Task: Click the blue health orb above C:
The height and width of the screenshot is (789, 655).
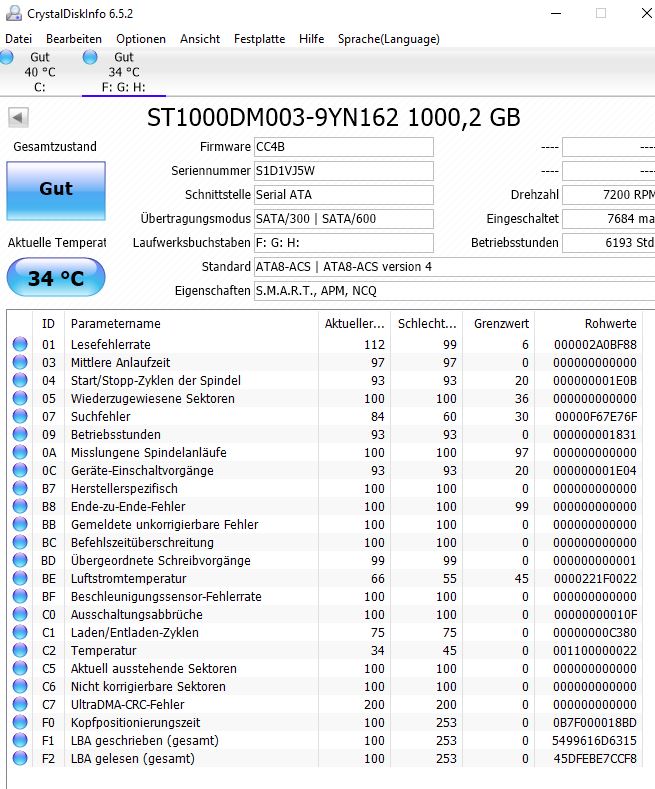Action: click(x=6, y=57)
